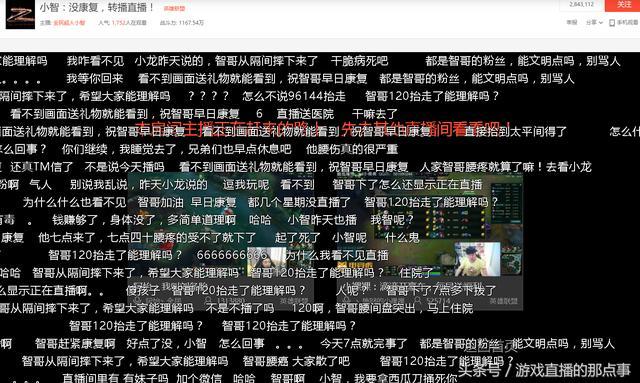The height and width of the screenshot is (383, 640).
Task: Click the comment 直播送医院
Action: [305, 114]
